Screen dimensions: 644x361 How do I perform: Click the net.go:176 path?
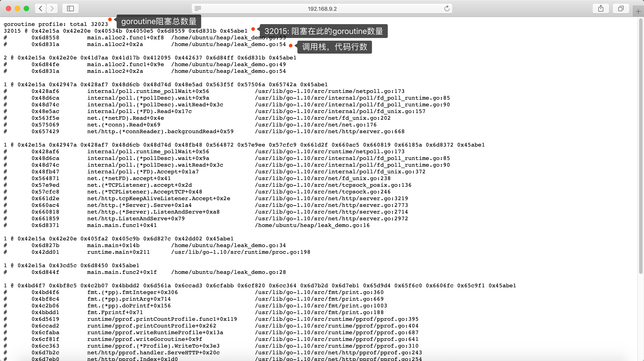(x=316, y=125)
